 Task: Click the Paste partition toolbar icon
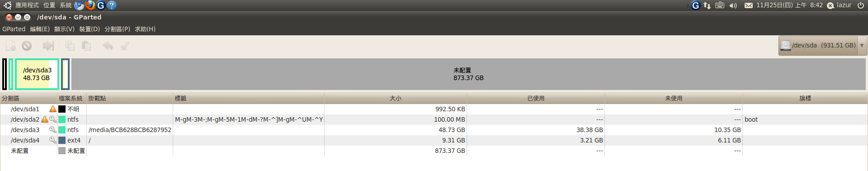click(86, 46)
